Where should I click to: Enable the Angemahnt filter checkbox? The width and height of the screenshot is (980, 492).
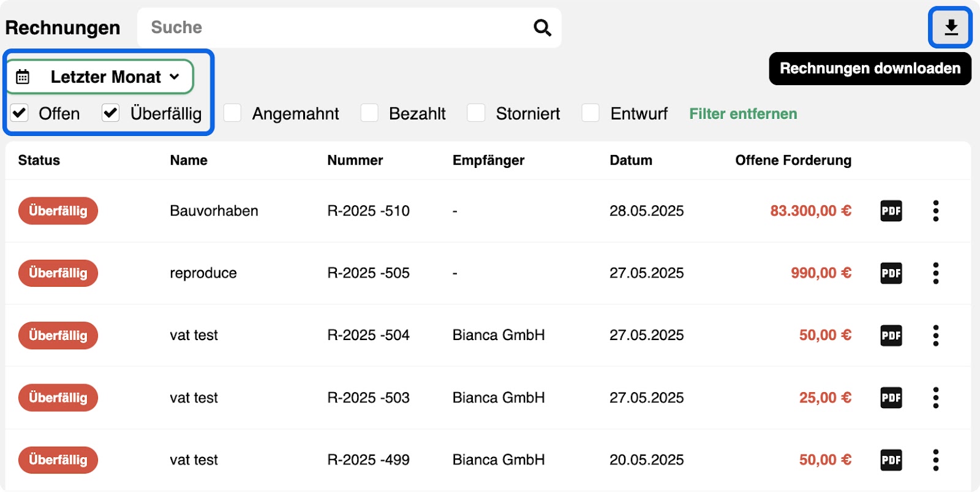232,113
